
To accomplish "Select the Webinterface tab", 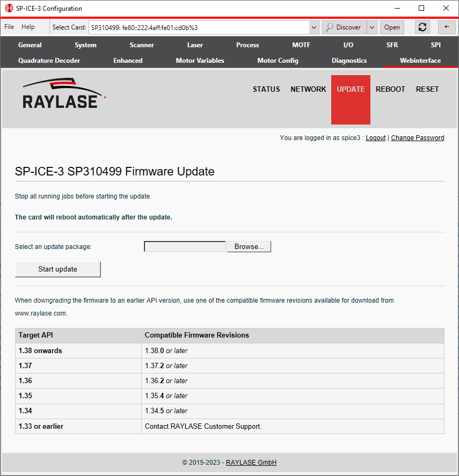I will click(x=420, y=61).
